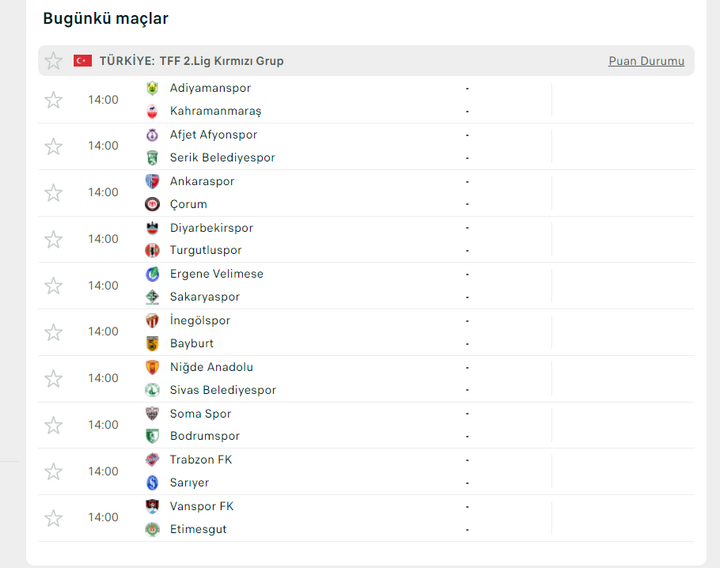Favorite the TFF 2.Lig Kırmızı Grup league
The height and width of the screenshot is (568, 720).
pos(53,61)
